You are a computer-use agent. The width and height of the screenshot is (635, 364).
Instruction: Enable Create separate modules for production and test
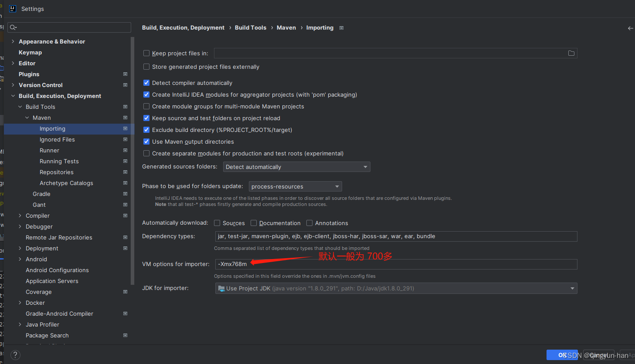pyautogui.click(x=146, y=153)
